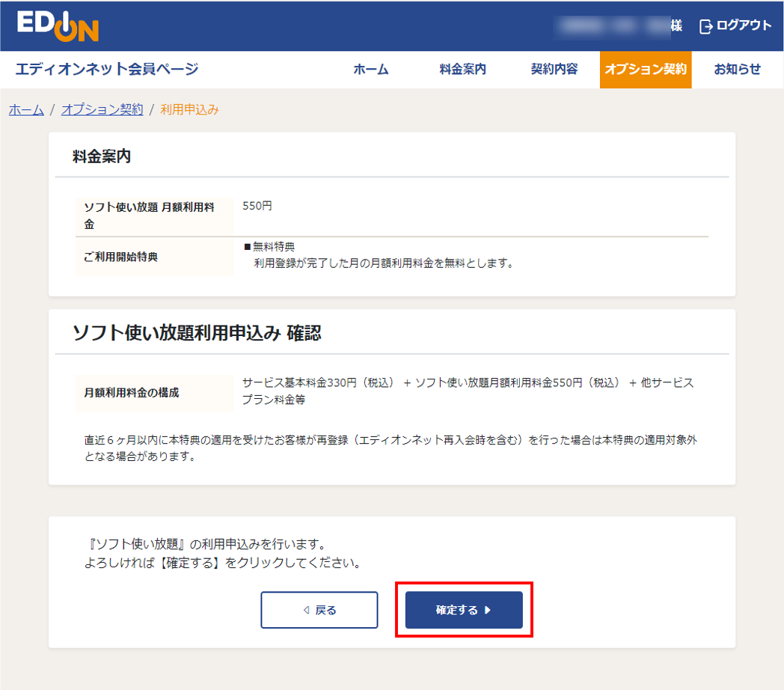Click the 利用申込み breadcrumb text
This screenshot has height=690, width=784.
[x=186, y=109]
